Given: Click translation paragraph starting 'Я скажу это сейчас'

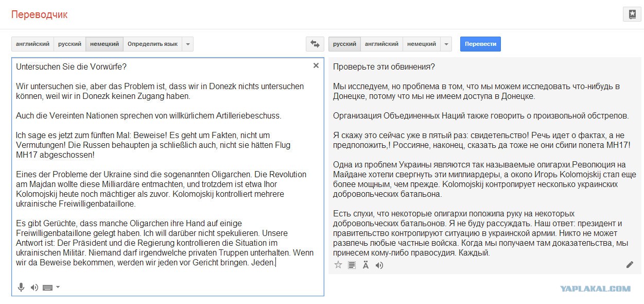Looking at the screenshot, I should coord(481,140).
